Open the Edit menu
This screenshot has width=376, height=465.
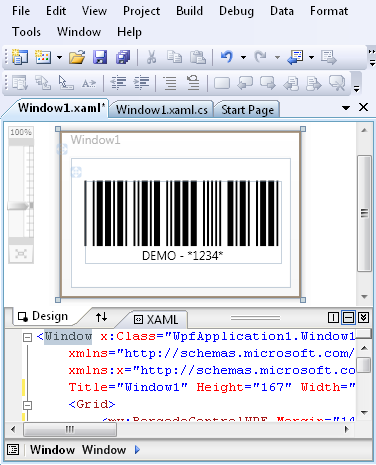[56, 11]
